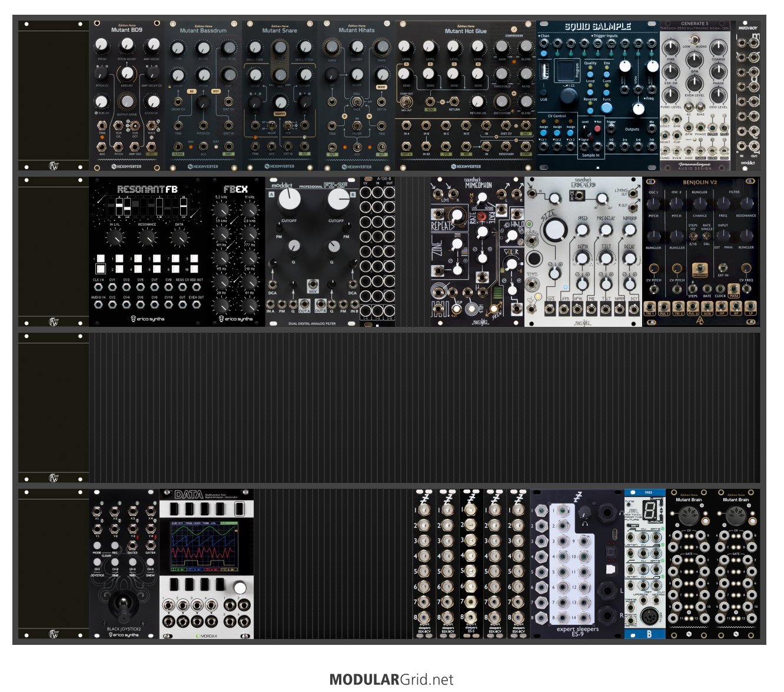
Task: Click the MODE button on Black Joystick2
Action: 98,546
